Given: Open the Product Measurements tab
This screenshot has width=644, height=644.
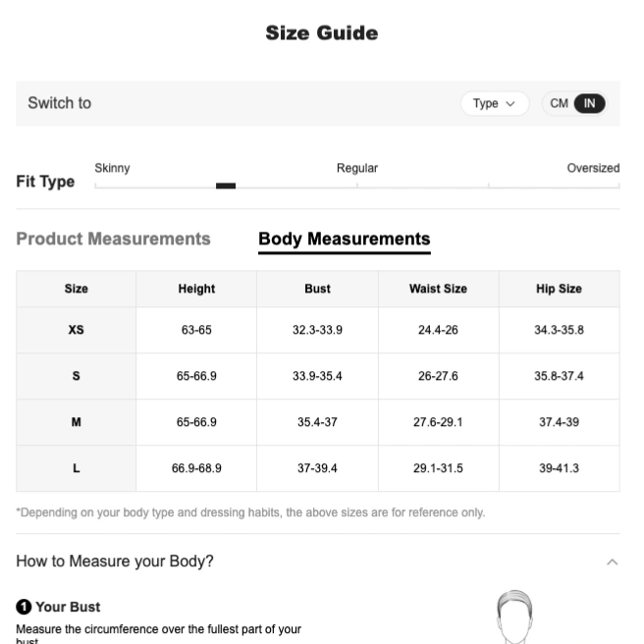Looking at the screenshot, I should (x=113, y=239).
